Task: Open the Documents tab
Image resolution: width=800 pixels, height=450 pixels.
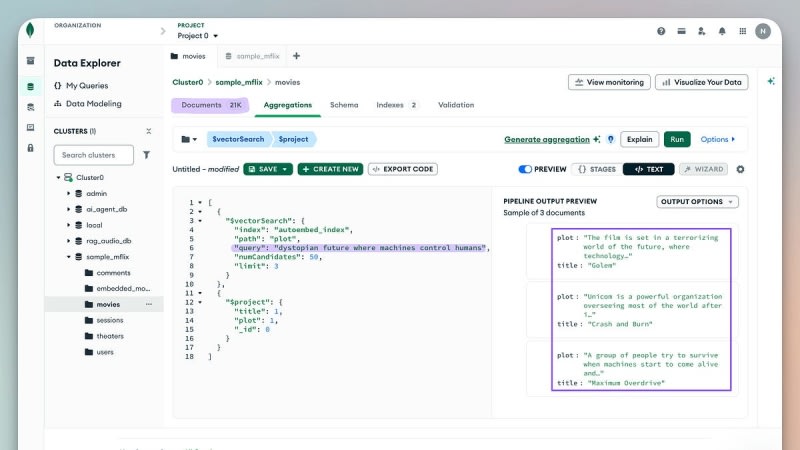Action: [210, 105]
